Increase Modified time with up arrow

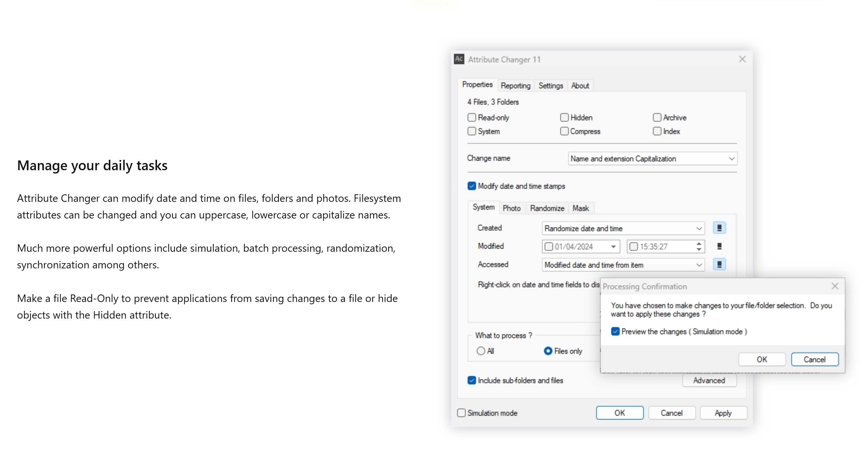point(699,244)
